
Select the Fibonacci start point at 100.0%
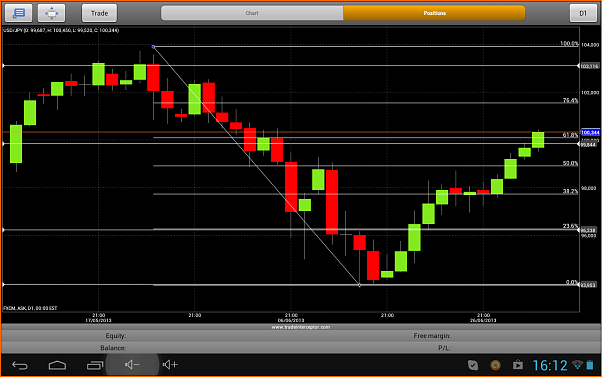pos(154,47)
